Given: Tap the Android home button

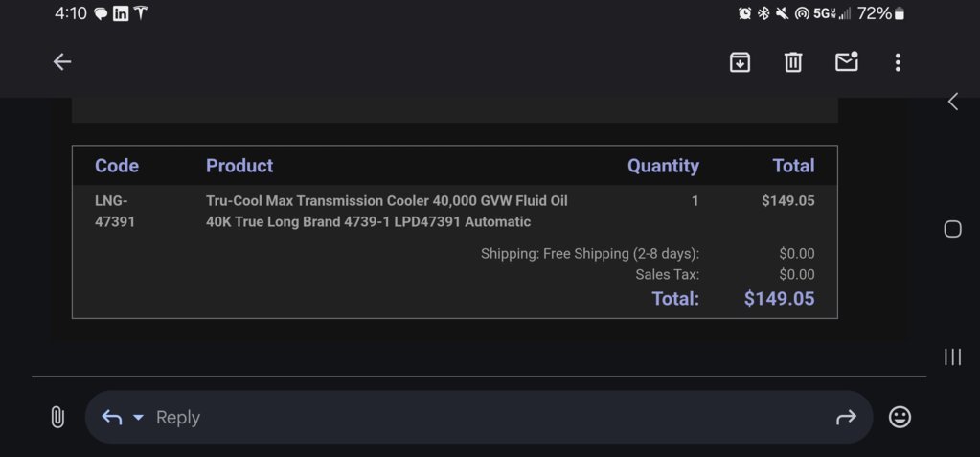Looking at the screenshot, I should (952, 229).
